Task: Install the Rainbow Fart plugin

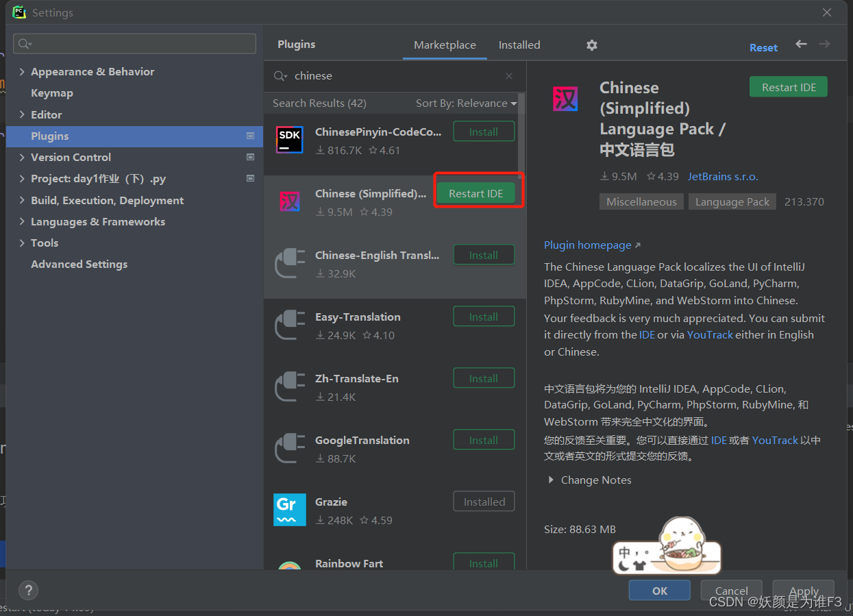Action: 484,562
